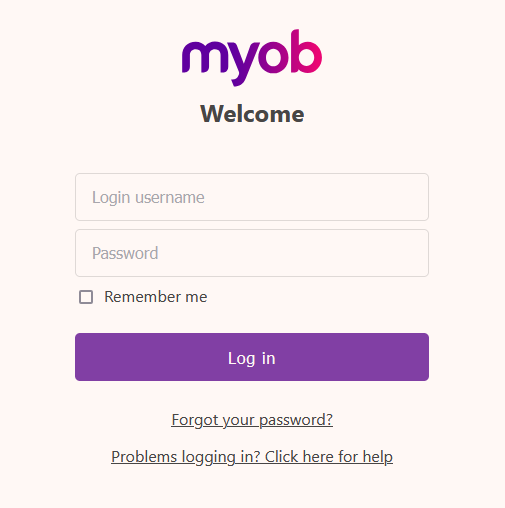Click the word password in Forgot link
Viewport: 505px width, 508px height.
pyautogui.click(x=296, y=420)
